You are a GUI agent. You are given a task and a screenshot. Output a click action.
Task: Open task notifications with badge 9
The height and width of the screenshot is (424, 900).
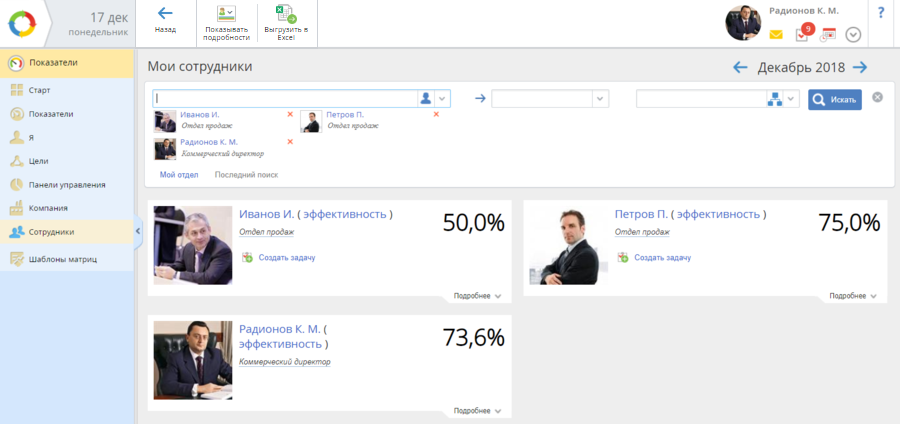(802, 34)
